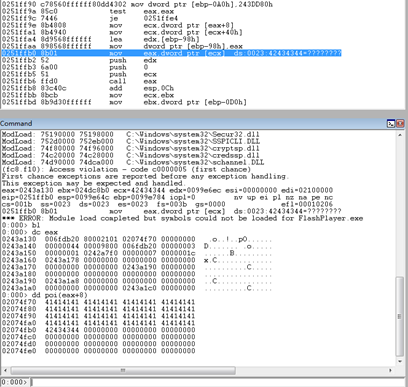408x387 pixels.
Task: Click the down arrow of the vertical scrollbar
Action: [400, 361]
